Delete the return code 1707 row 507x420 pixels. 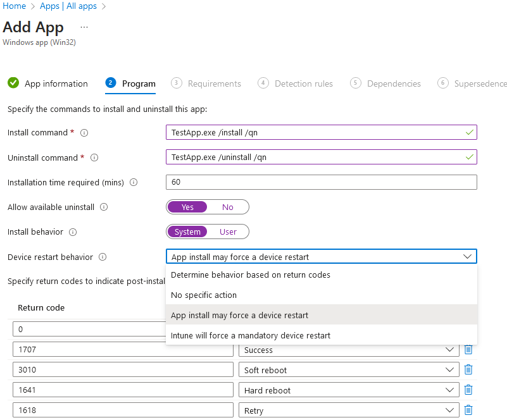(468, 349)
